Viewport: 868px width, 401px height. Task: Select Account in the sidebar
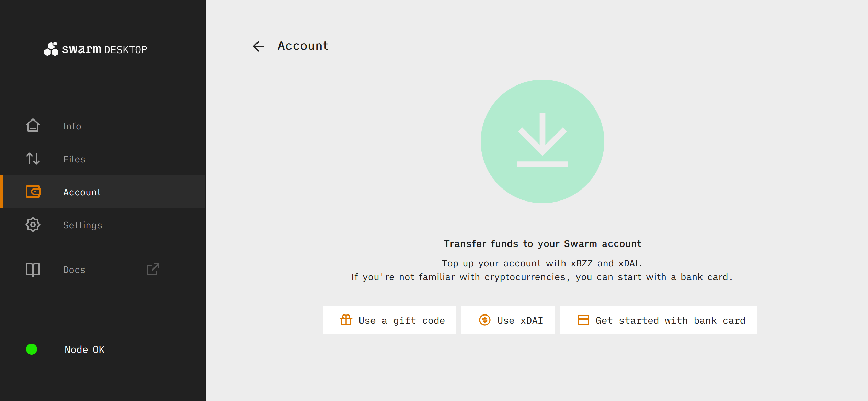tap(82, 192)
